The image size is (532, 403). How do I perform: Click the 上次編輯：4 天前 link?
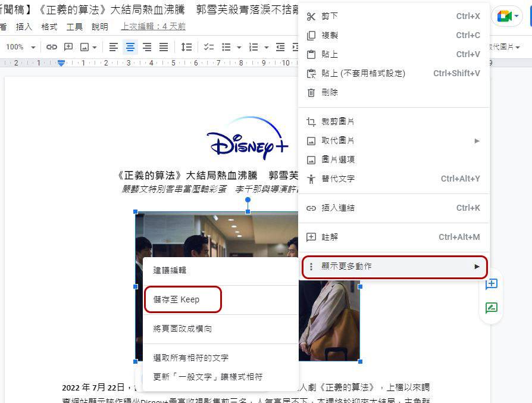tap(153, 27)
